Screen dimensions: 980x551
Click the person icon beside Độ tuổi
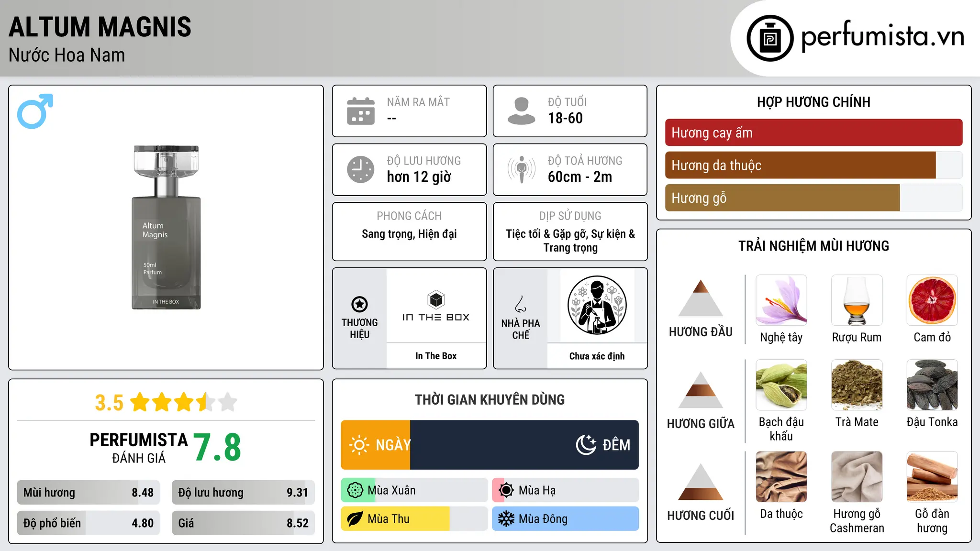point(522,111)
